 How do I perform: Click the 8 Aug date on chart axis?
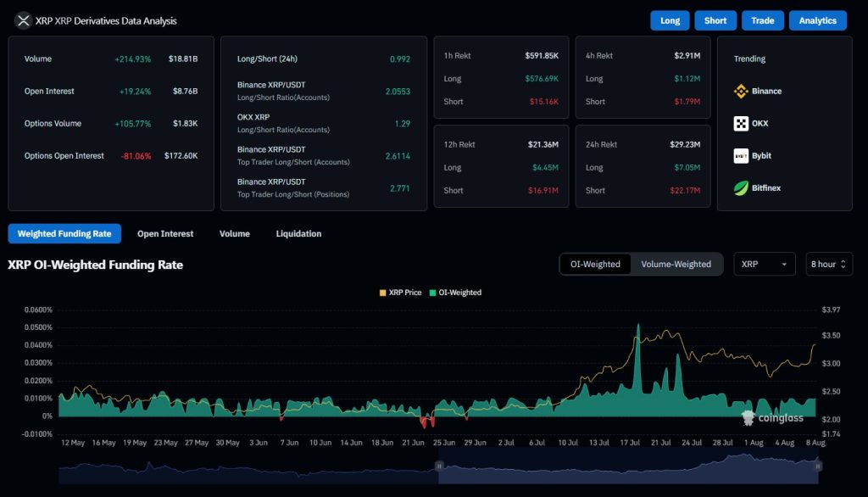815,443
